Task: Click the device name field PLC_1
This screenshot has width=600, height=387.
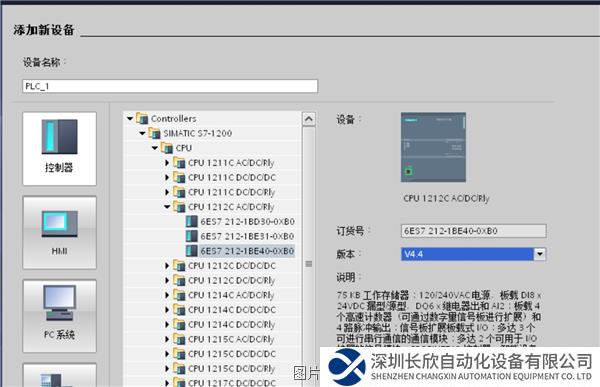Action: coord(170,86)
